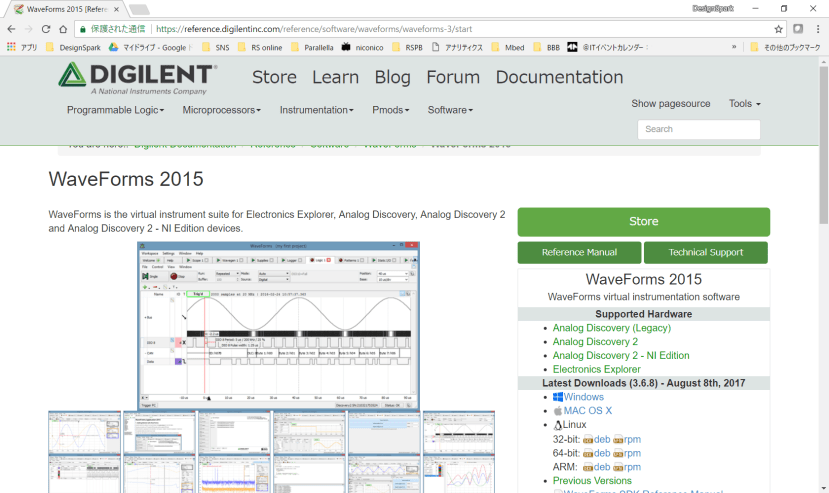Open the BBB bookmark folder

(x=547, y=47)
